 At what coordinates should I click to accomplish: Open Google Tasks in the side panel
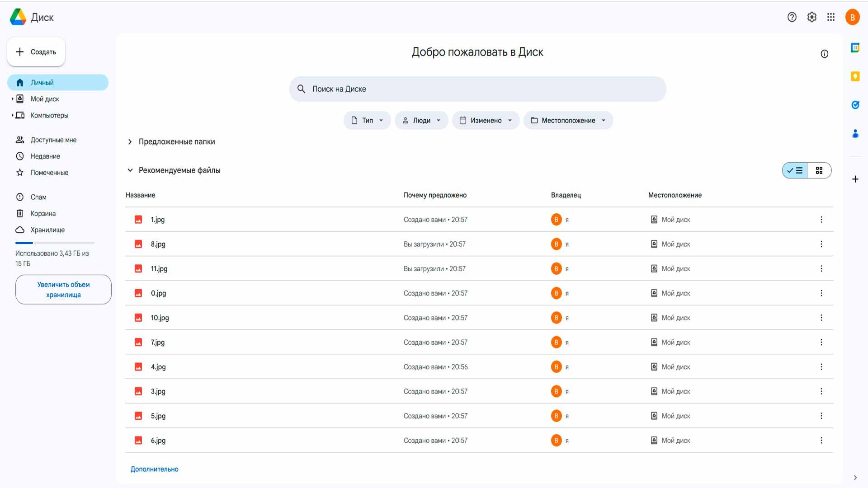[855, 104]
